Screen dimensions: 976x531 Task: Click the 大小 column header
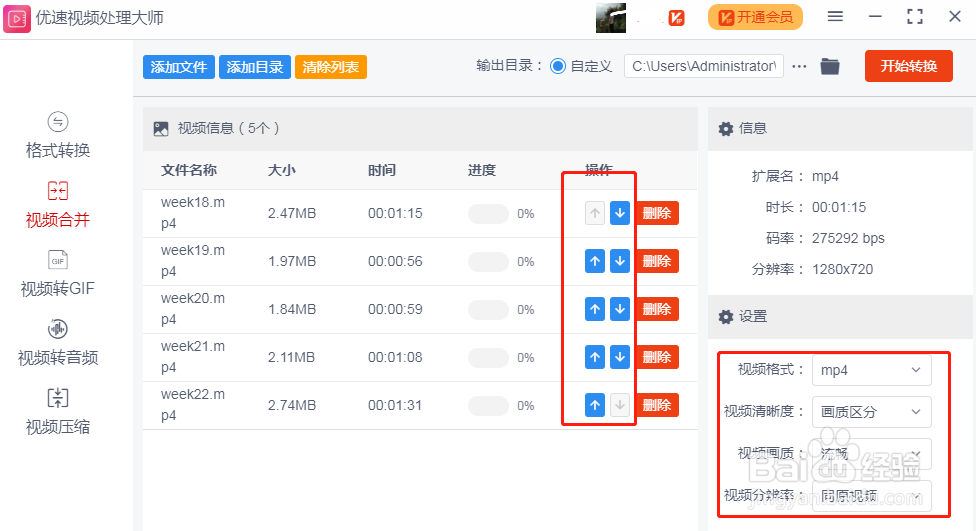281,171
